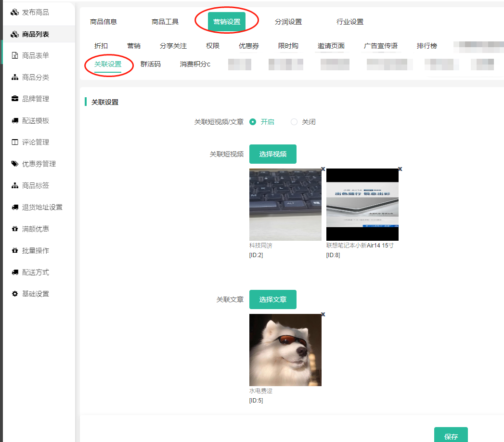Remove the 科技同济 video with its x
The height and width of the screenshot is (442, 504).
point(323,169)
